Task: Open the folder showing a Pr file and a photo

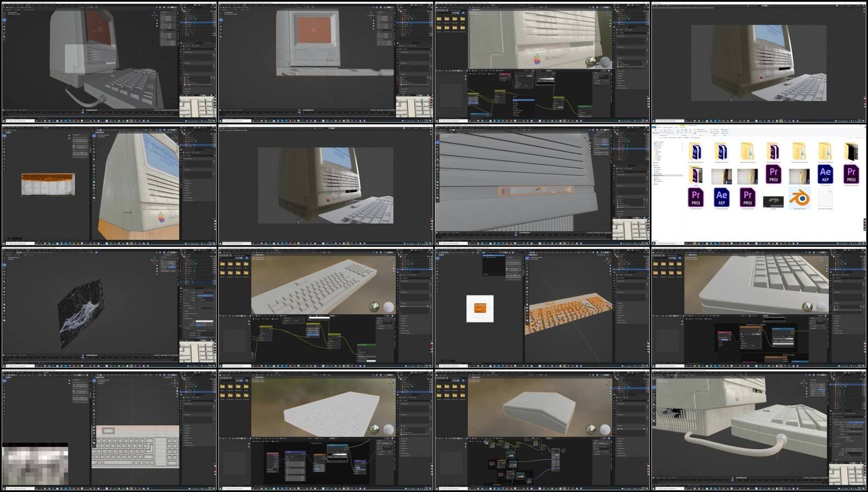Action: click(695, 174)
